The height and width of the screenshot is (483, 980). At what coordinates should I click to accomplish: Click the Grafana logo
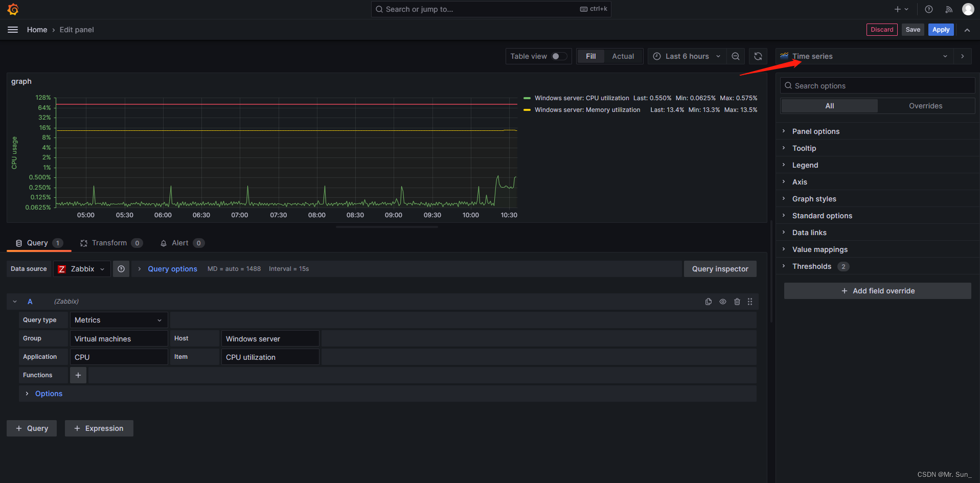tap(12, 9)
